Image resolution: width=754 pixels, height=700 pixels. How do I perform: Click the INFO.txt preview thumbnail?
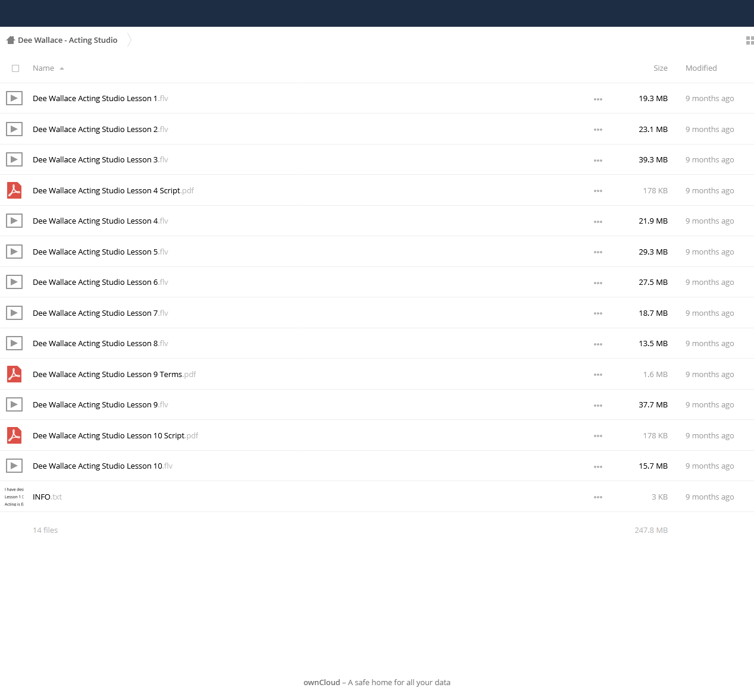(x=14, y=497)
